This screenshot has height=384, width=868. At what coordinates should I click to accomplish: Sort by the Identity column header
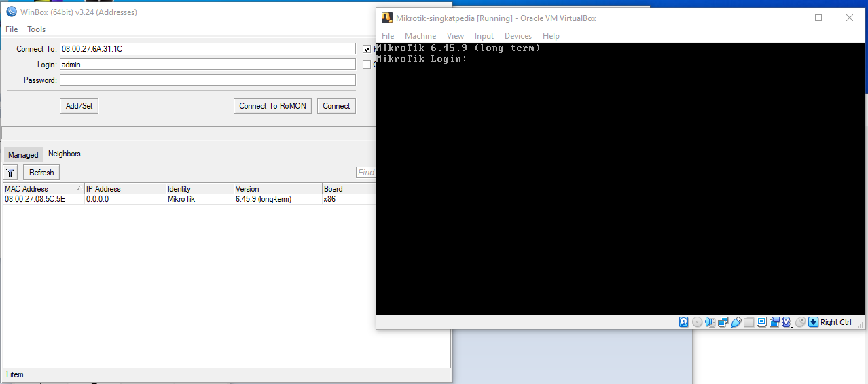point(200,188)
